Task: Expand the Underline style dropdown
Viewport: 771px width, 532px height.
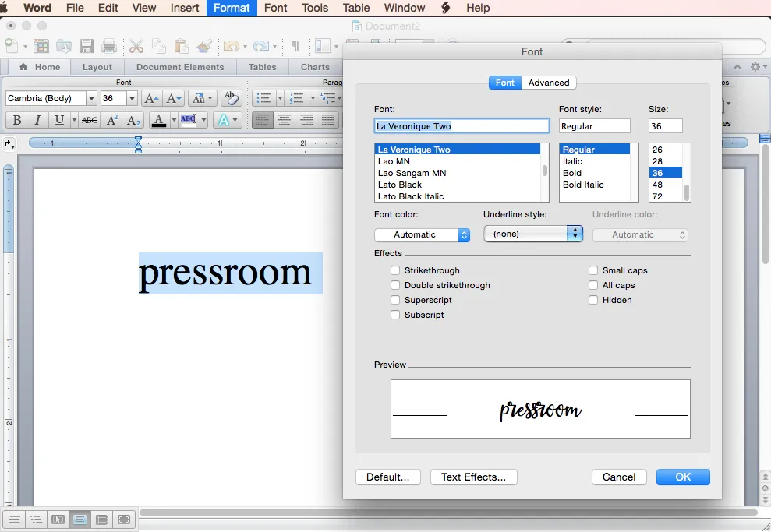Action: (533, 234)
